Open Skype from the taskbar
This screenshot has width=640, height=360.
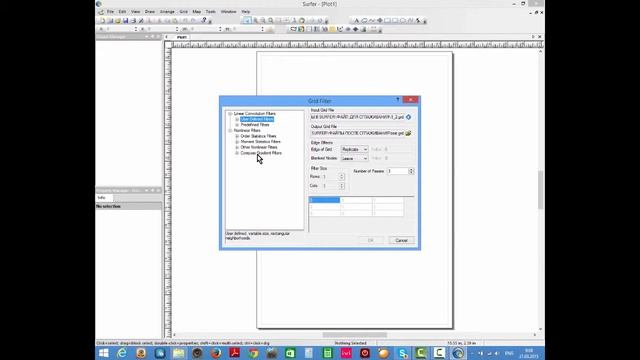point(402,353)
